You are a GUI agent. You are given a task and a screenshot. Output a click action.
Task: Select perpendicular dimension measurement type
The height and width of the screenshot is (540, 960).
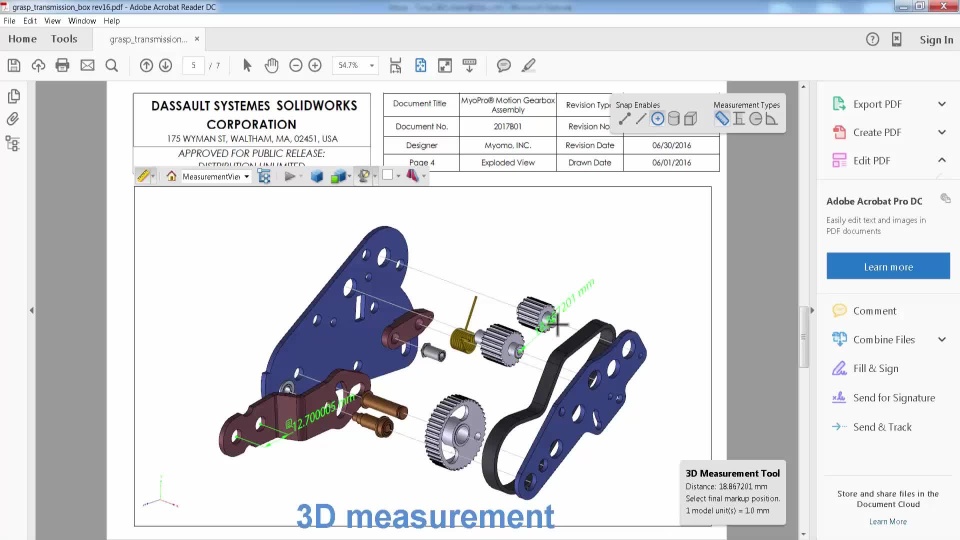click(739, 119)
